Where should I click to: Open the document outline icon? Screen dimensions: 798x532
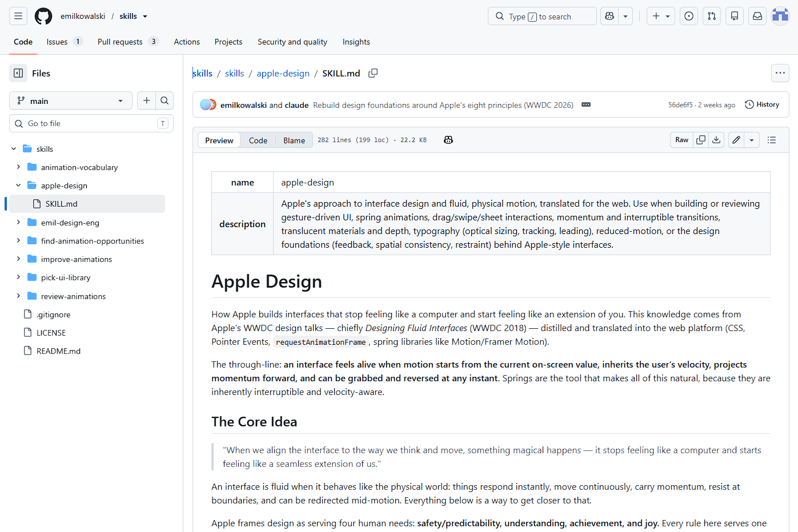pos(772,140)
